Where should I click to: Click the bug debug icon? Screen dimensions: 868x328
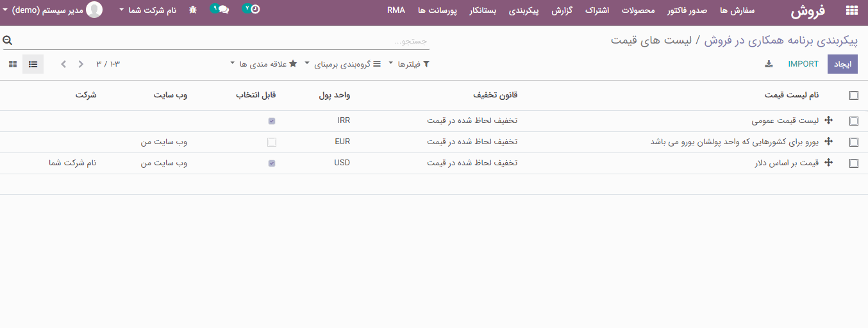[192, 10]
